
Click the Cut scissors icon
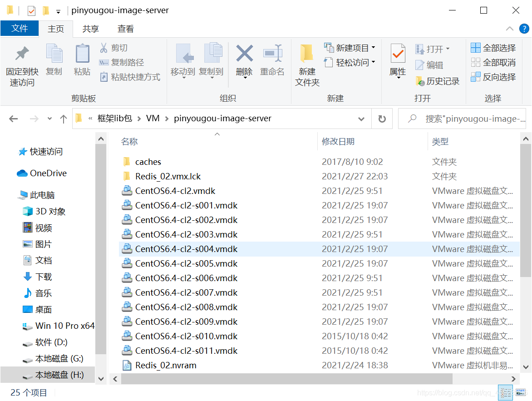[x=104, y=48]
